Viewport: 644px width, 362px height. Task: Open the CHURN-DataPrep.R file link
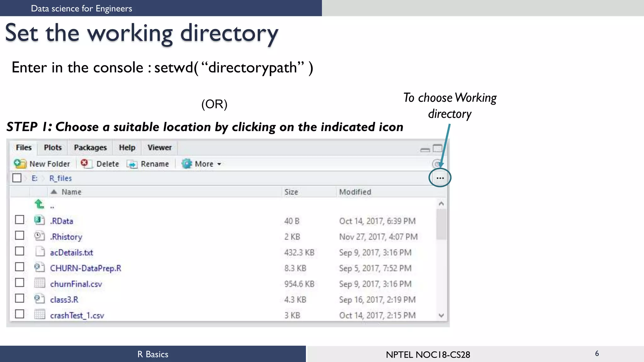pyautogui.click(x=86, y=268)
